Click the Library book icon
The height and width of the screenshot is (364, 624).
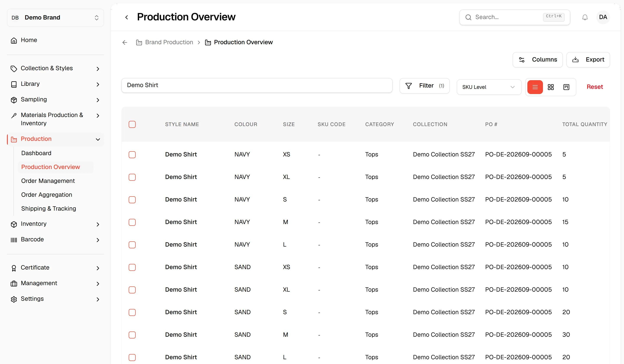[14, 84]
